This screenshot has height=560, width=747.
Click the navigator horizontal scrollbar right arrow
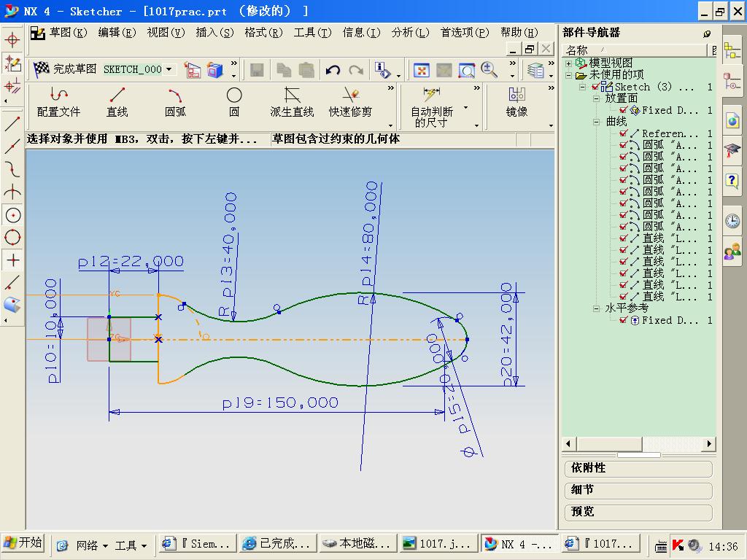709,444
